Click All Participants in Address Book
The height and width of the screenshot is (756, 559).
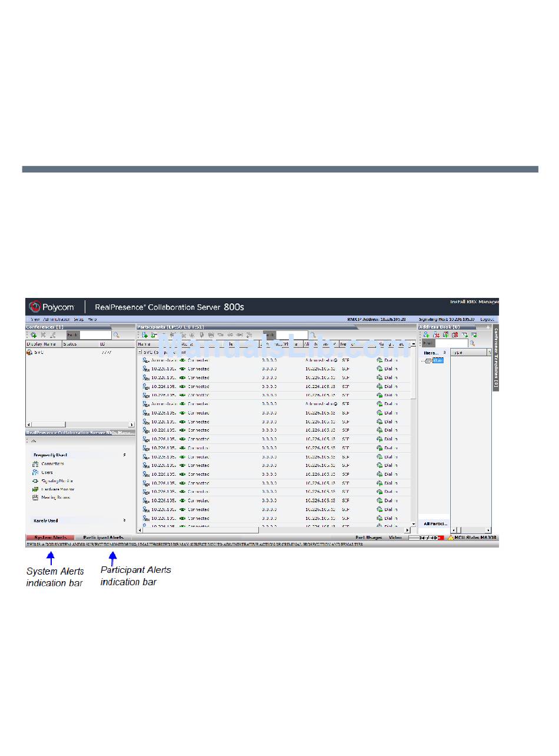pos(436,523)
